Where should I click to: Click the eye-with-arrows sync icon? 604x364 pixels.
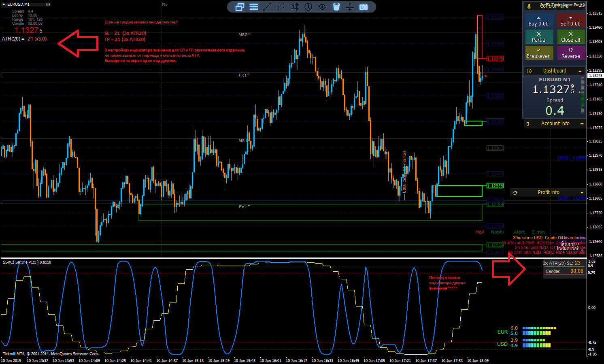pos(322,7)
